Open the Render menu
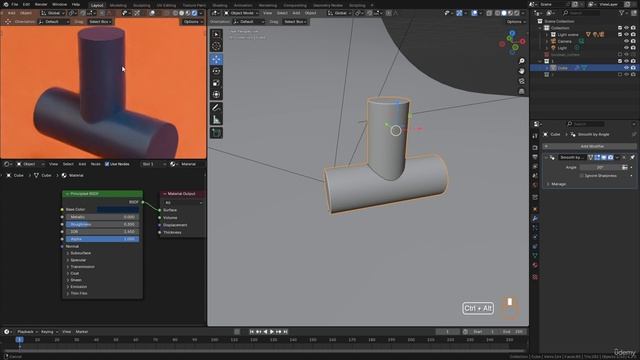The height and width of the screenshot is (360, 640). point(41,4)
